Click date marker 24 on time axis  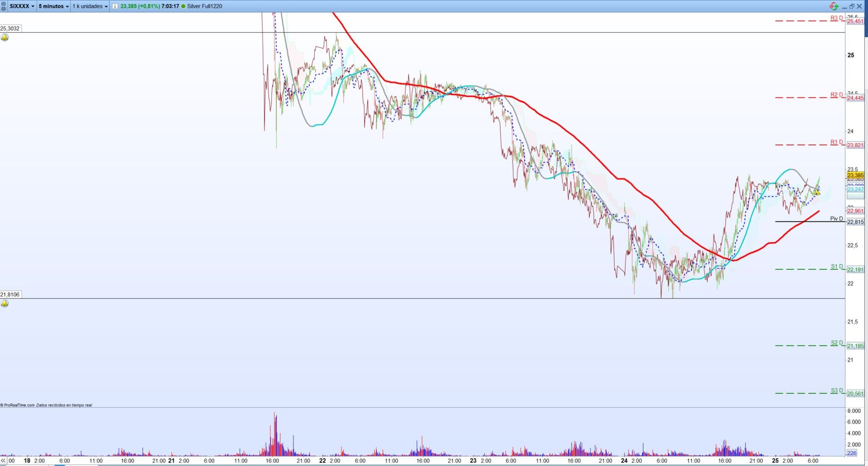click(x=624, y=460)
